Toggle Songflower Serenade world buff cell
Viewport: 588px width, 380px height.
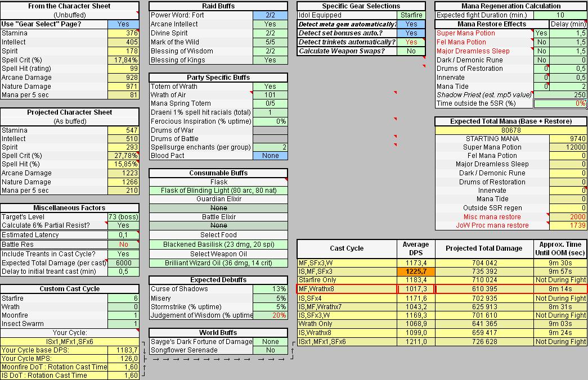270,350
